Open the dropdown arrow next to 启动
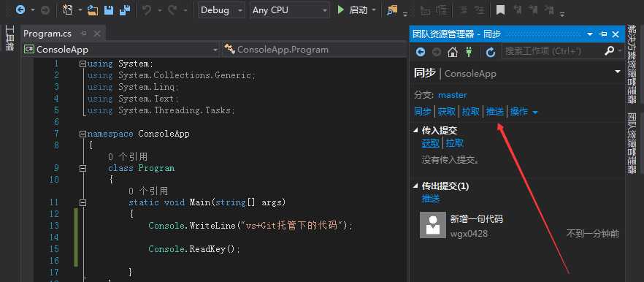 (x=373, y=10)
